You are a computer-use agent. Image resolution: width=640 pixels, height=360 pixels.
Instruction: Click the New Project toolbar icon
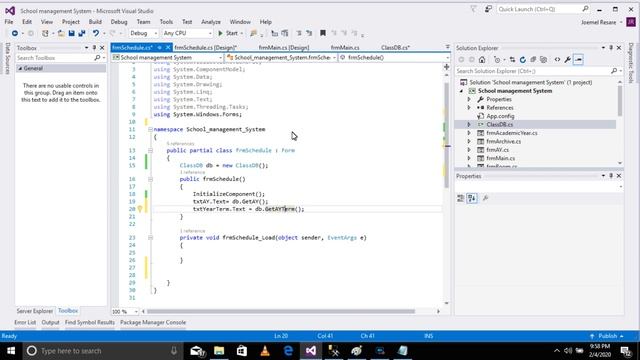[45, 33]
